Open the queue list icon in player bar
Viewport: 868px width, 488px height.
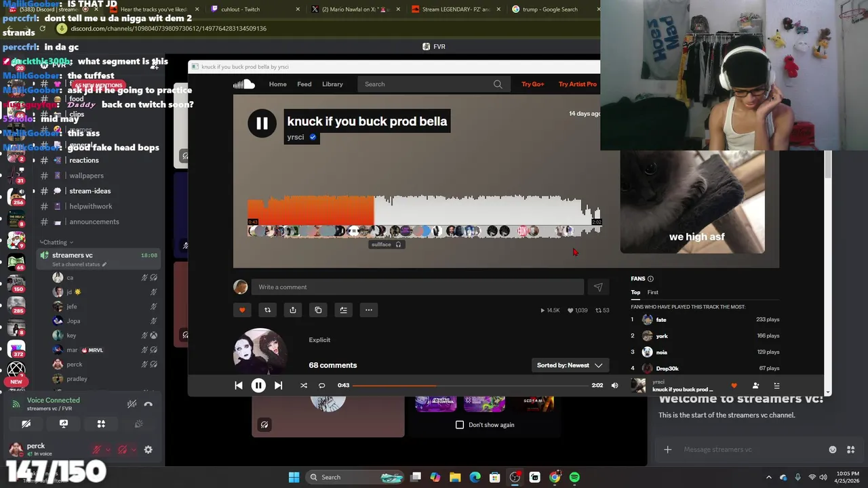777,386
